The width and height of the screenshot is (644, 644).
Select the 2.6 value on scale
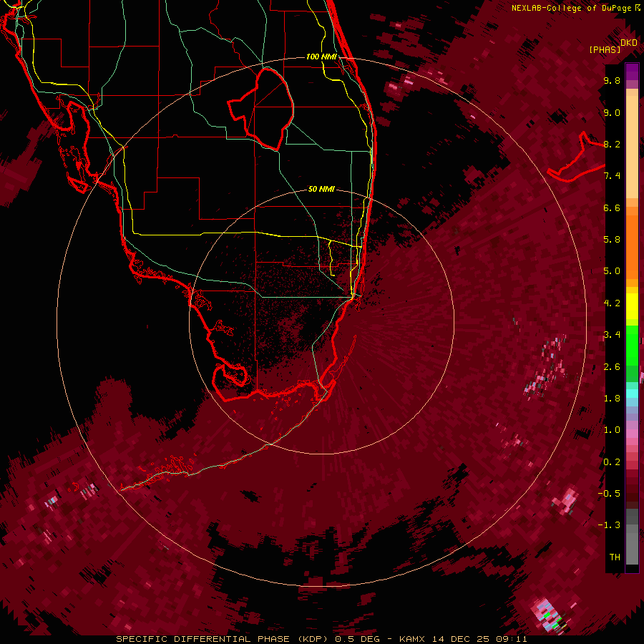click(612, 367)
